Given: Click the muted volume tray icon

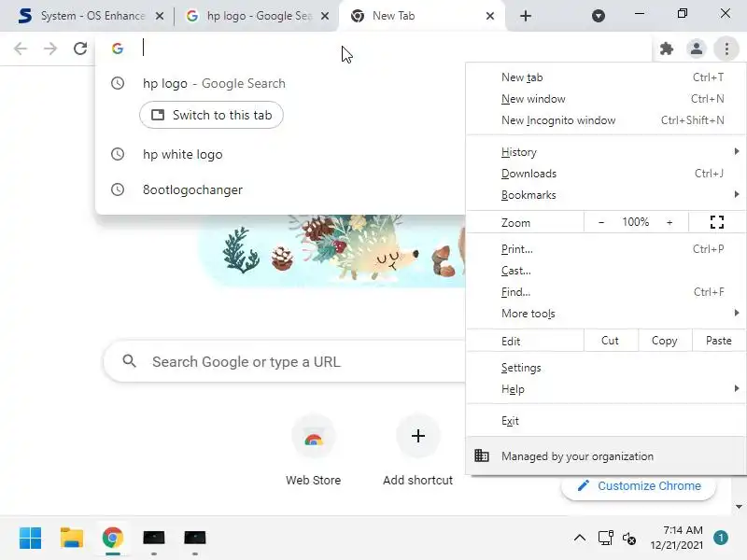Looking at the screenshot, I should [x=628, y=539].
